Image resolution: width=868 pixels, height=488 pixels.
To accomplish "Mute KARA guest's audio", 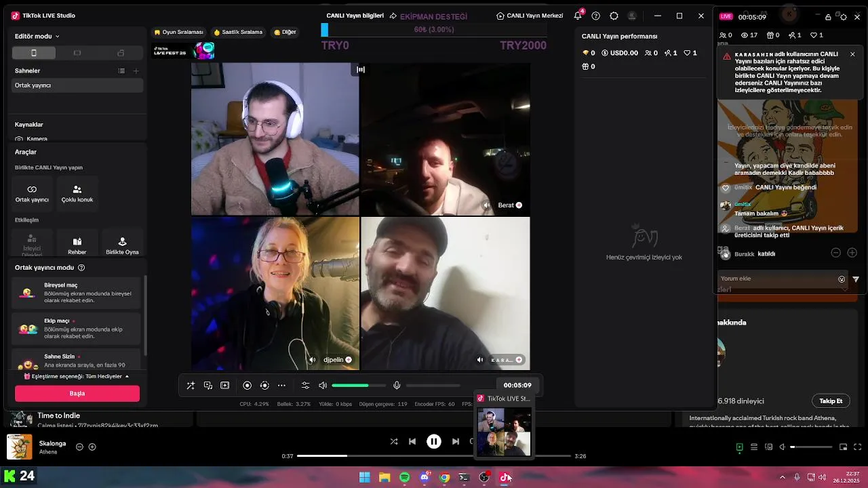I will tap(480, 360).
